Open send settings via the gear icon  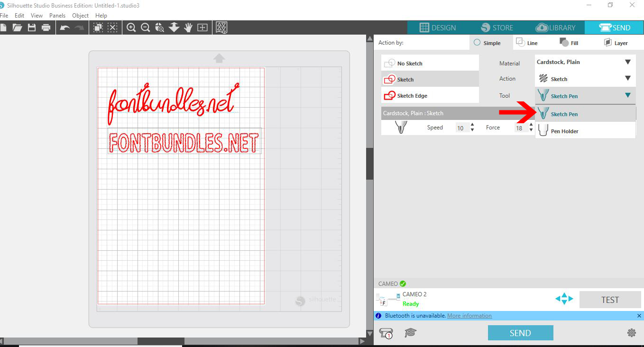point(632,333)
